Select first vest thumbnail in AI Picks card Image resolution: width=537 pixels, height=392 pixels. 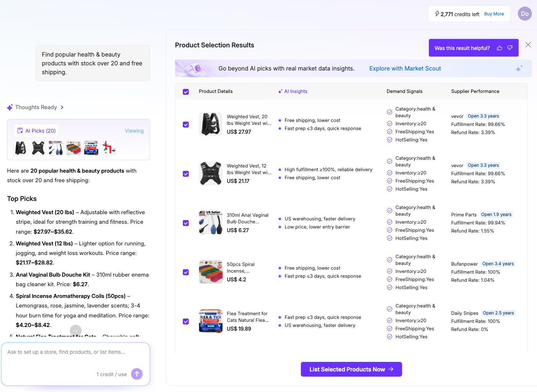pos(21,148)
